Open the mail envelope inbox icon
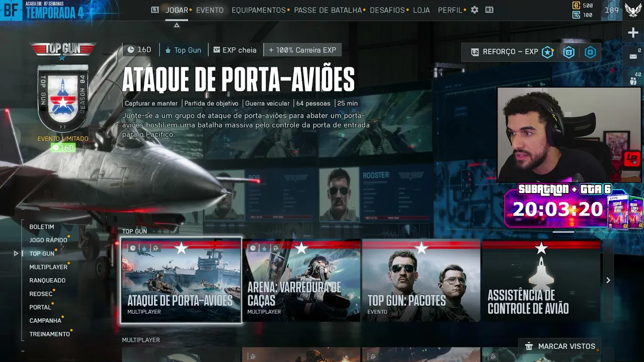 633,56
